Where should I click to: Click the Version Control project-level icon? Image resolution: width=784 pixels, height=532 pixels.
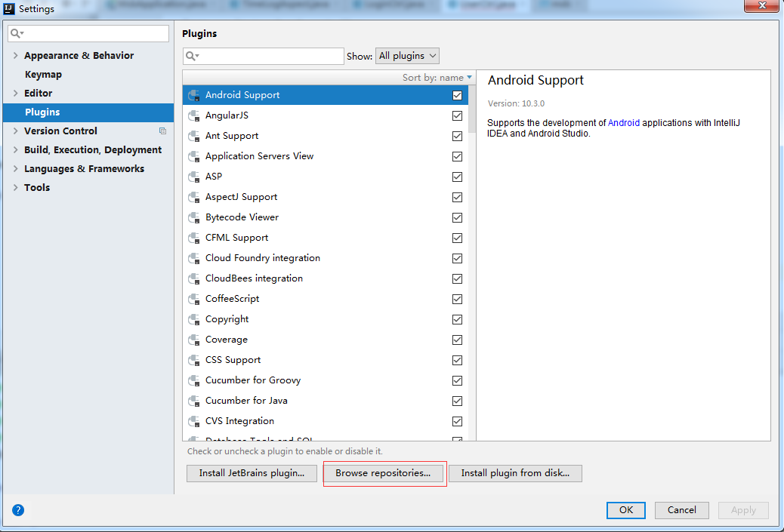click(162, 131)
